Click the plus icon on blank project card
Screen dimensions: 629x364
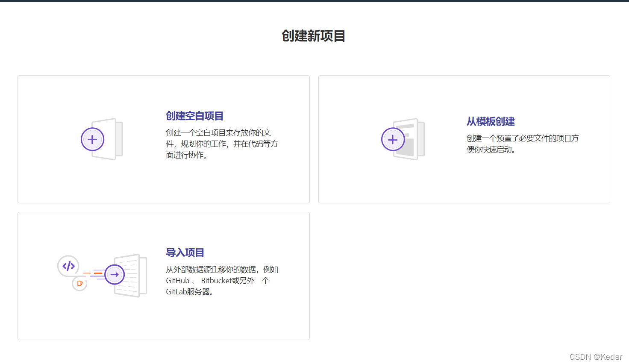tap(92, 139)
